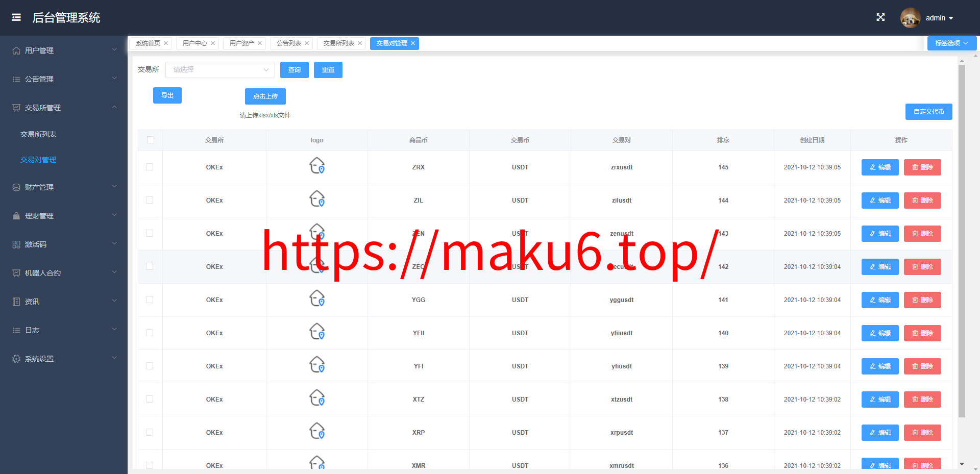Check the row checkbox for sort 142

coord(150,266)
